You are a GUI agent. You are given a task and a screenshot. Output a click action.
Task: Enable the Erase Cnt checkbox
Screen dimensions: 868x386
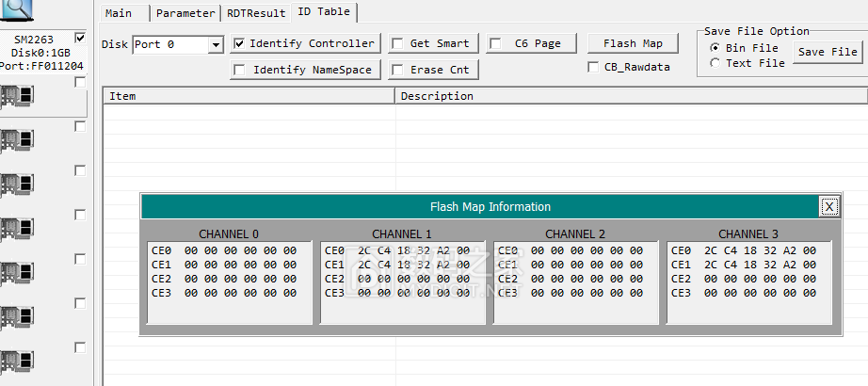tap(397, 71)
